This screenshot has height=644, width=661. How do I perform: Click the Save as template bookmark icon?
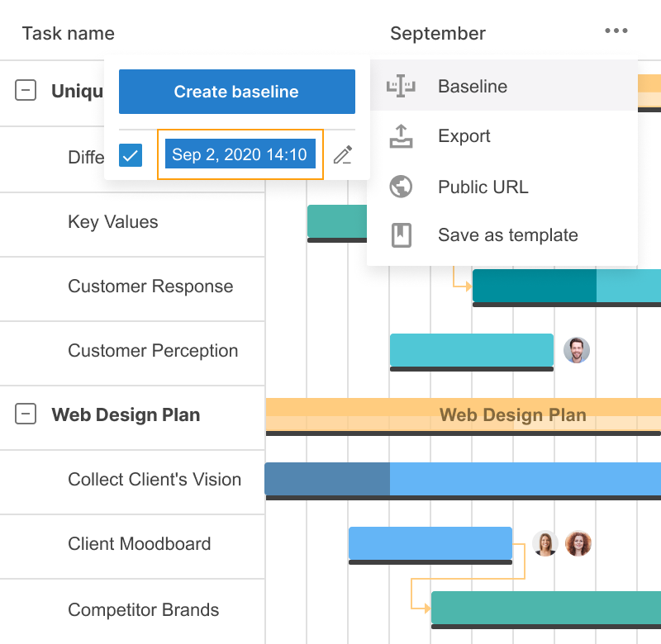(x=401, y=235)
